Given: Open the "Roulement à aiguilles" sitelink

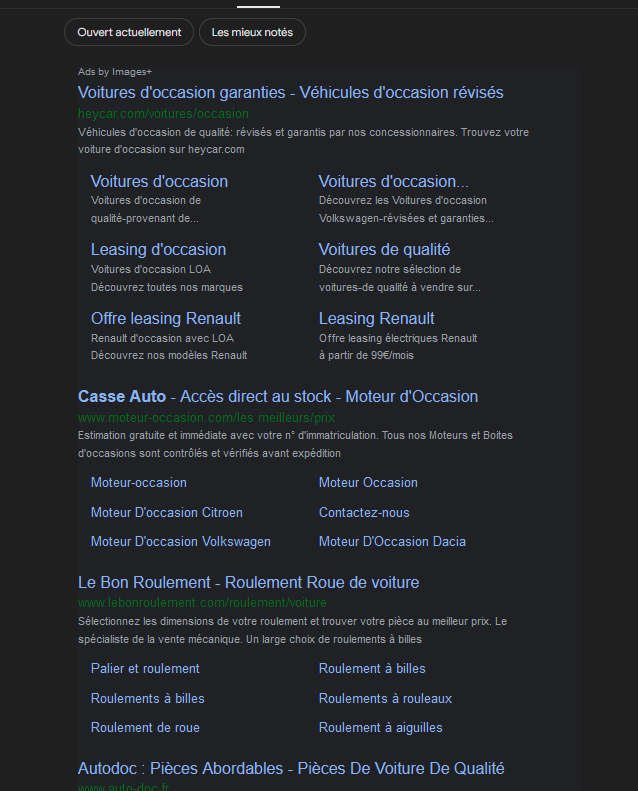Looking at the screenshot, I should pyautogui.click(x=380, y=727).
